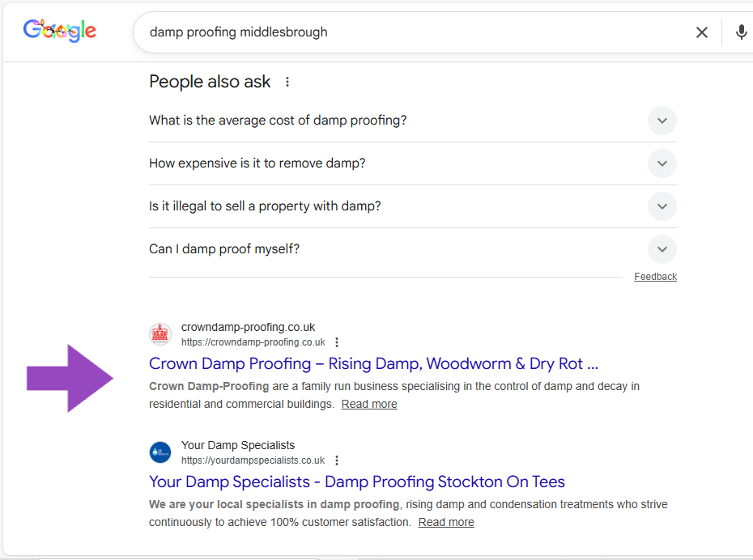Expand "How expensive is it to remove damp?"
Viewport: 753px width, 560px height.
click(x=662, y=163)
